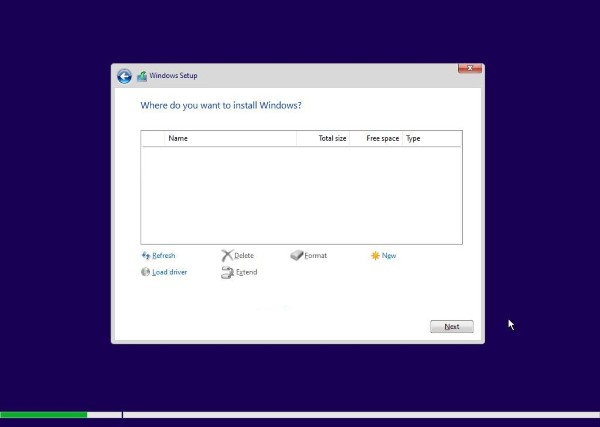
Task: Choose the Extend link text
Action: coord(246,272)
